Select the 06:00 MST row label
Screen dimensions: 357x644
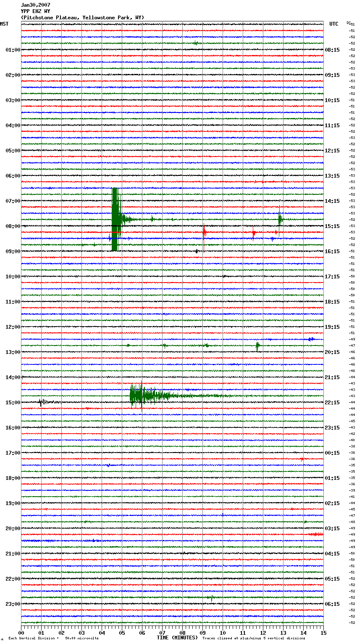click(x=13, y=176)
